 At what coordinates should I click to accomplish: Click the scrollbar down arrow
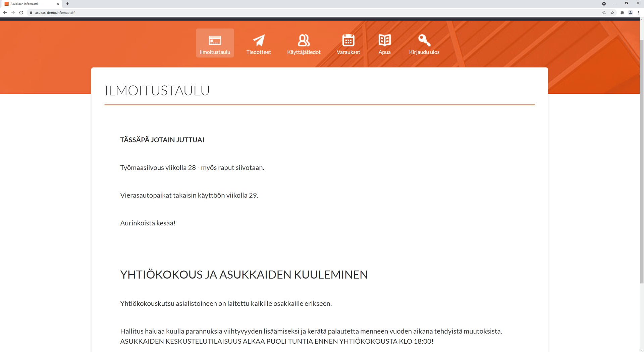click(x=642, y=350)
